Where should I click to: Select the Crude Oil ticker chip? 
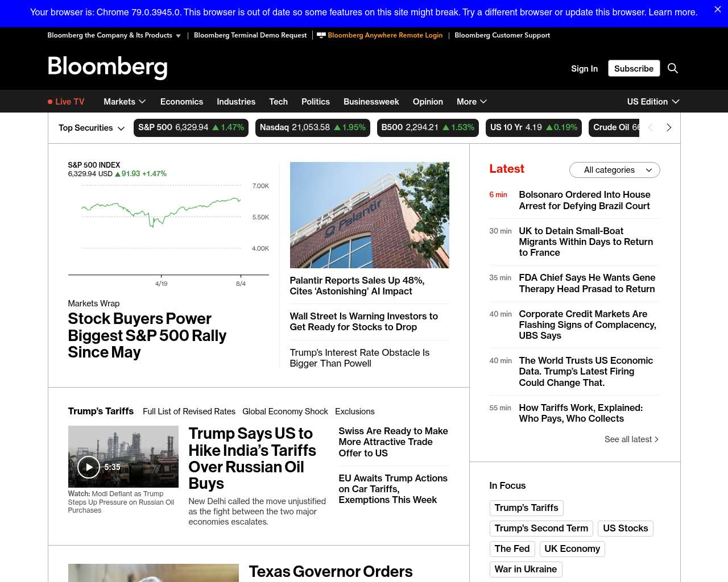pos(615,128)
